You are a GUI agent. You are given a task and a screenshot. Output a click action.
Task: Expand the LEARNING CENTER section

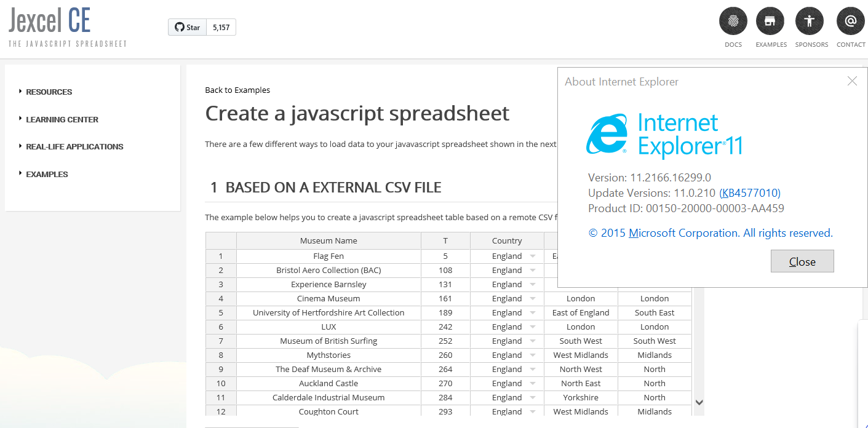tap(62, 119)
